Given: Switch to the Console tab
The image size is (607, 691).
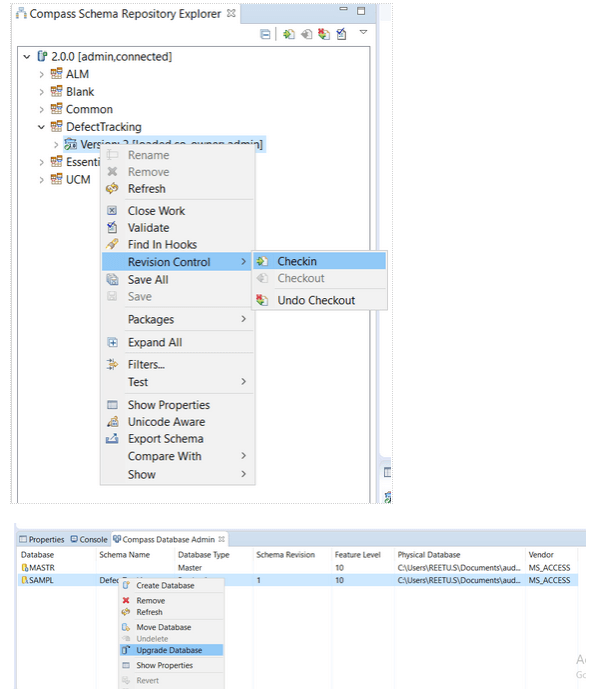Looking at the screenshot, I should pyautogui.click(x=89, y=539).
